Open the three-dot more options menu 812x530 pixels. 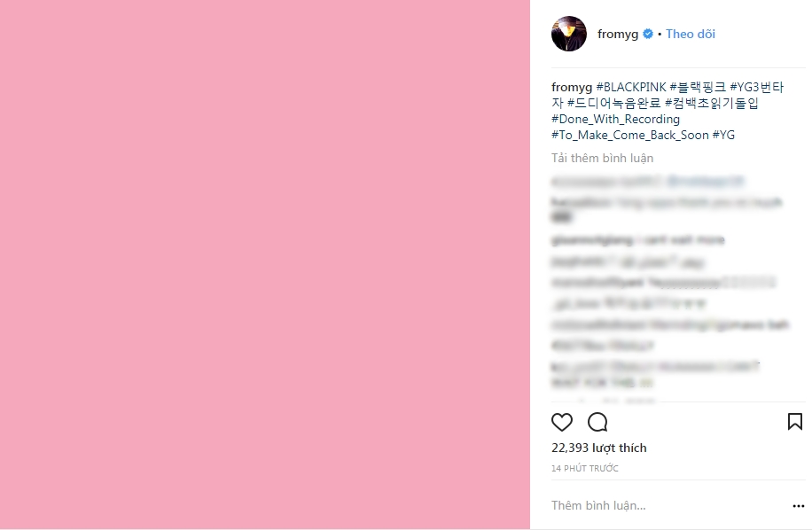point(798,506)
